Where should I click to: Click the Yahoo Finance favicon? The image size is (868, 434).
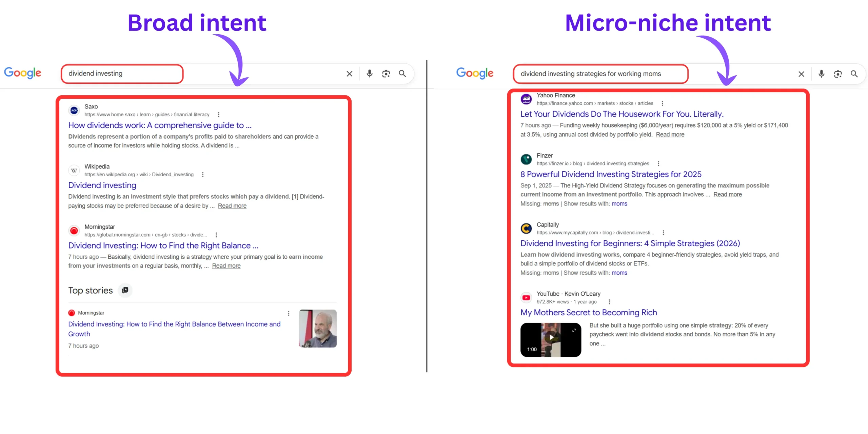pyautogui.click(x=526, y=99)
